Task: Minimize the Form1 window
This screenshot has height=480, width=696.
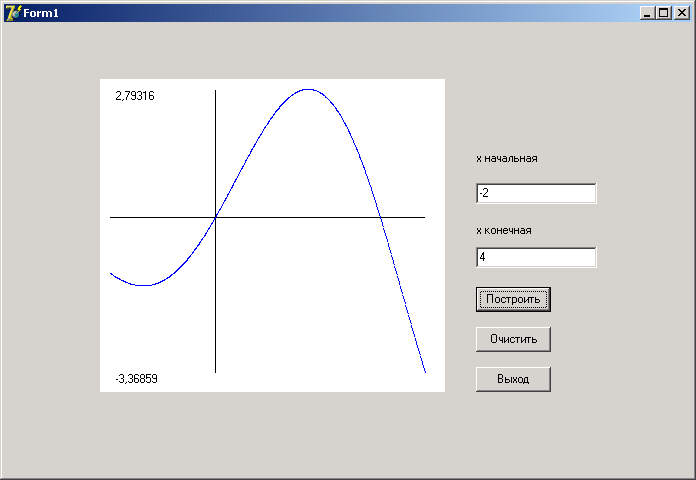Action: click(x=647, y=13)
